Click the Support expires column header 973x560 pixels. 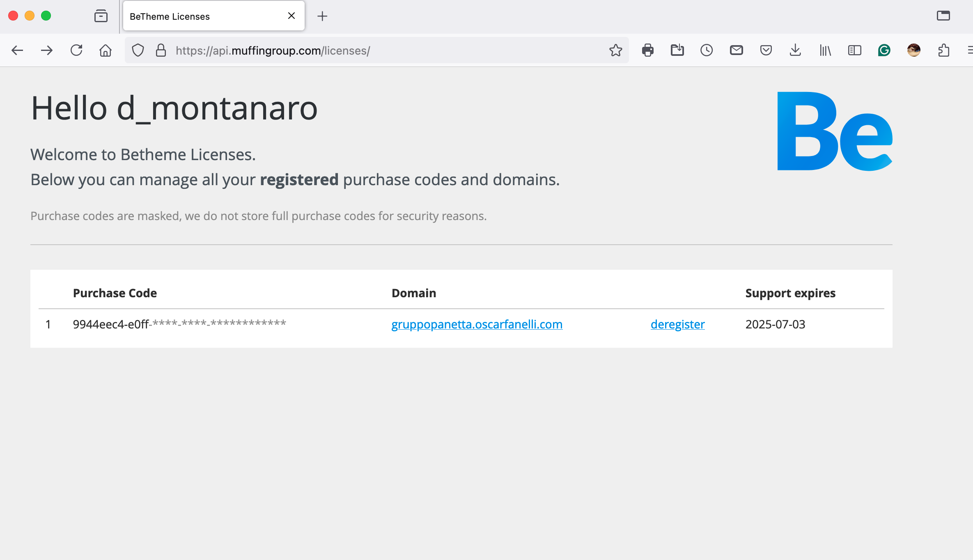tap(790, 293)
